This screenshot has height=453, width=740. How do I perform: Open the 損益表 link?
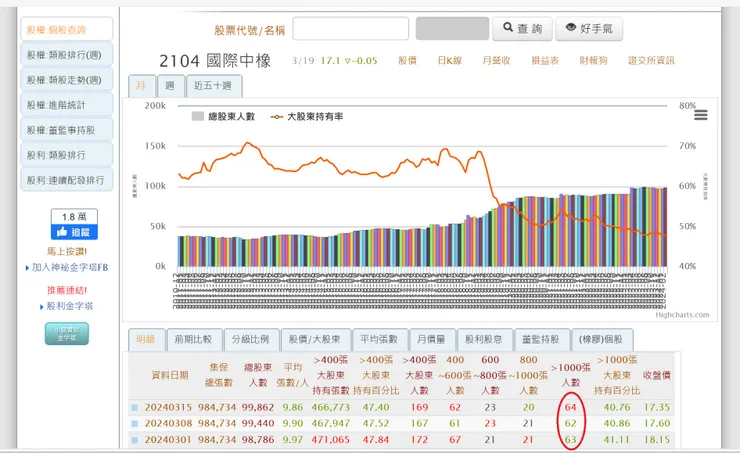pos(545,60)
